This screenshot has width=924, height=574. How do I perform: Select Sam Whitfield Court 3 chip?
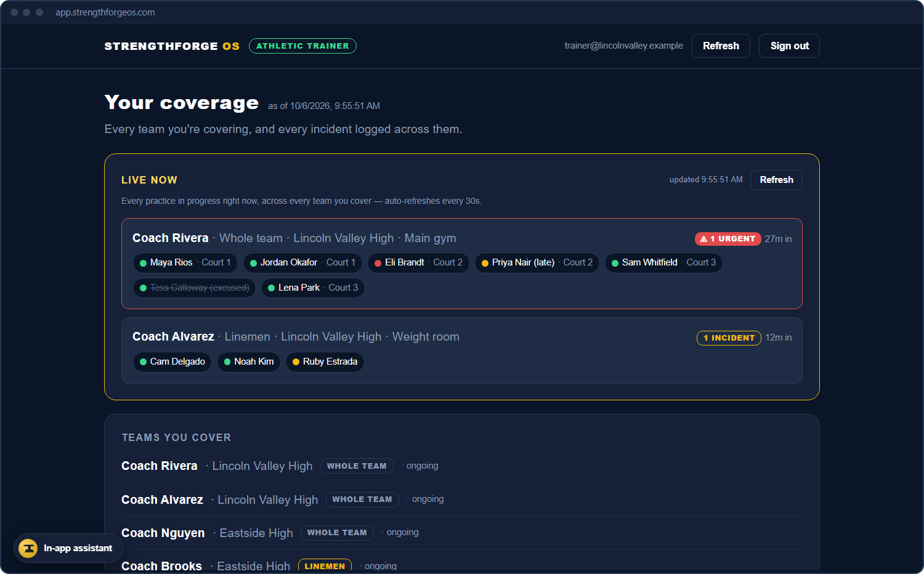pos(663,263)
